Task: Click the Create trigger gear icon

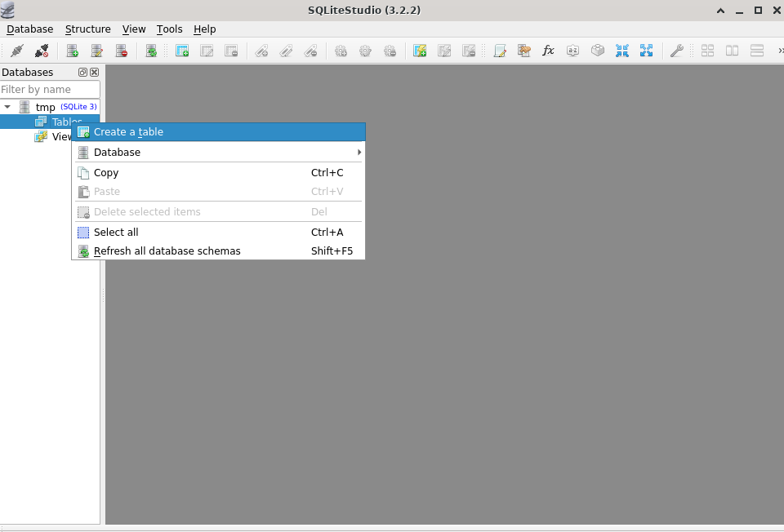Action: click(341, 51)
